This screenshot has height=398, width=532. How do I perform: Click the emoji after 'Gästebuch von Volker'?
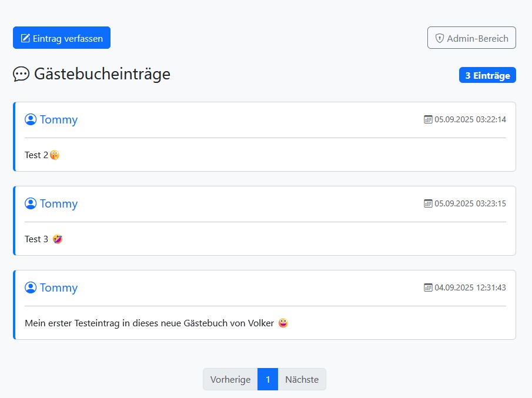pos(283,323)
